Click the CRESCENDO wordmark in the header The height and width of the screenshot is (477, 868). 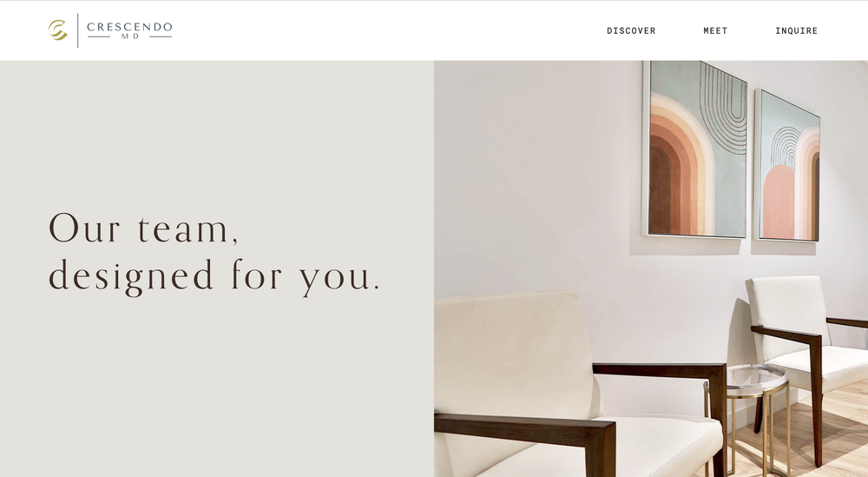(129, 27)
